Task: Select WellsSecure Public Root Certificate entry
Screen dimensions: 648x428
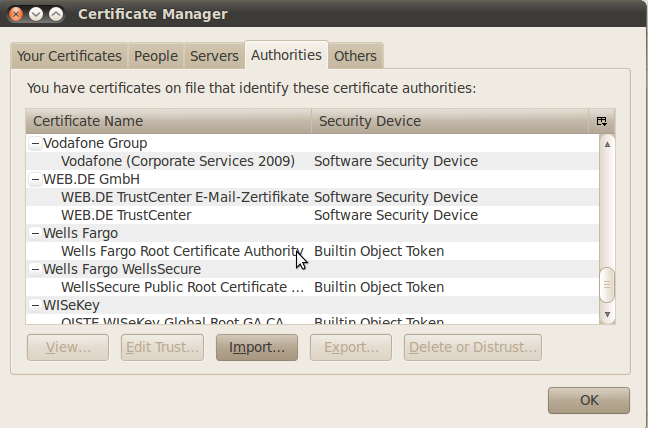Action: [x=182, y=287]
